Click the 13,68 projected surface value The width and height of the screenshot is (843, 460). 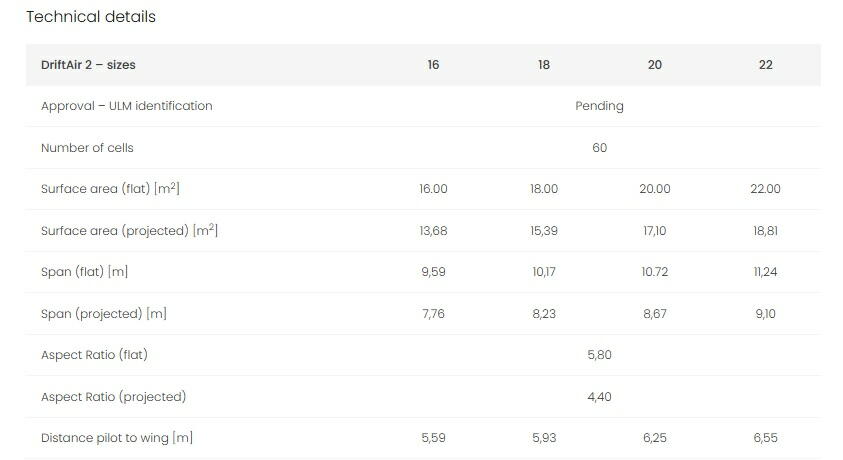[x=433, y=231]
